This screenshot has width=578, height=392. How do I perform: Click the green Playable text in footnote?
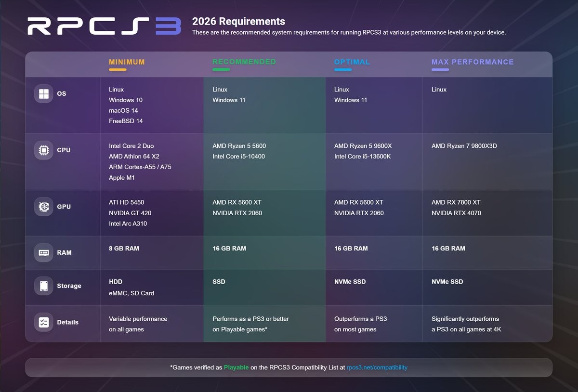pos(236,367)
